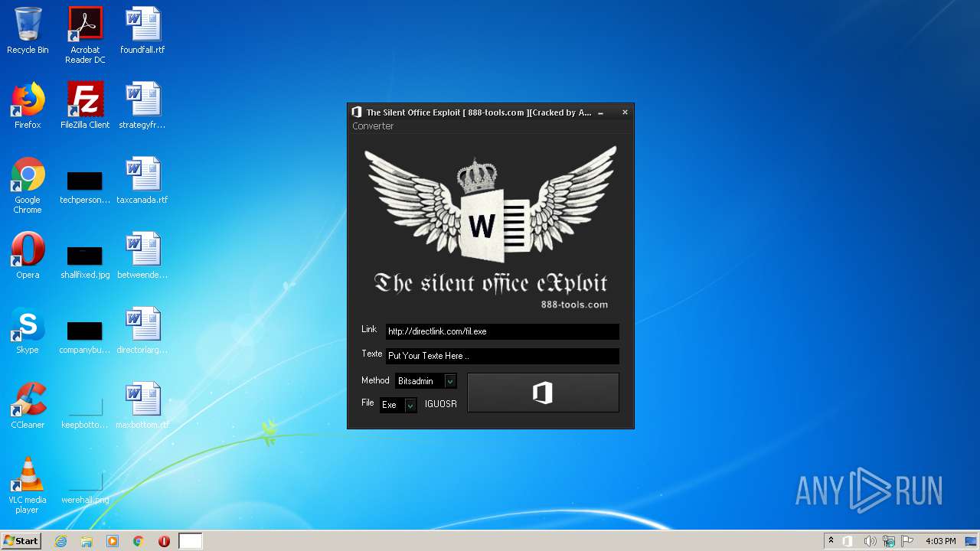Open taxcanada.rtf document icon
Viewport: 980px width, 551px height.
coord(142,181)
